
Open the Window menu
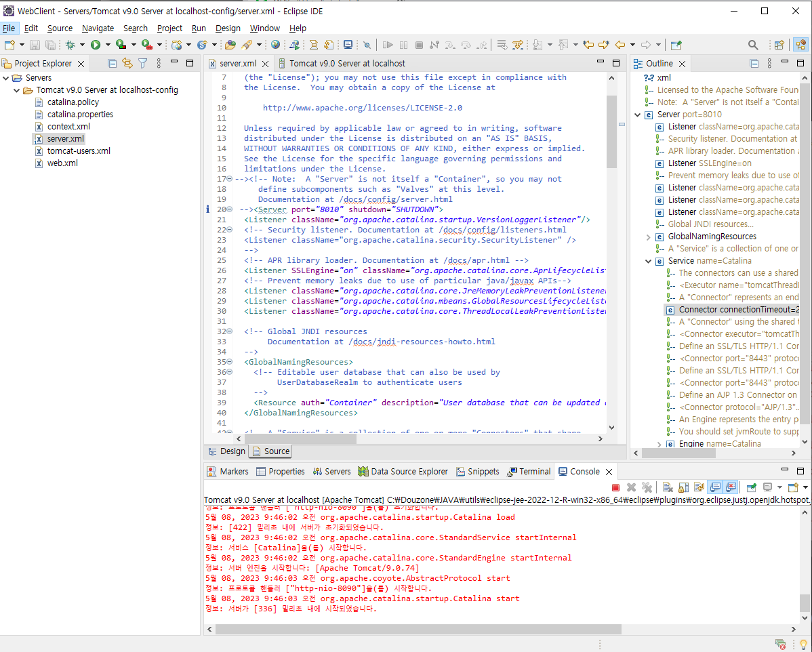[264, 28]
